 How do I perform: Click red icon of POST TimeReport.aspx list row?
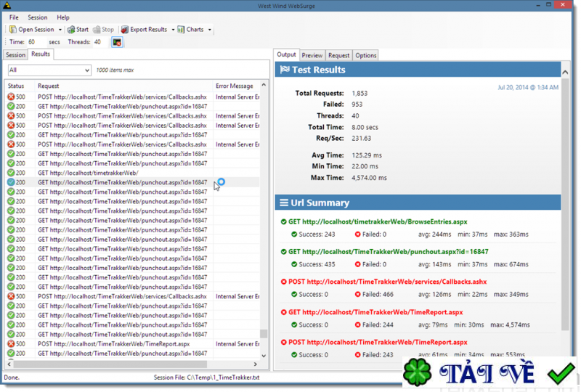(11, 344)
